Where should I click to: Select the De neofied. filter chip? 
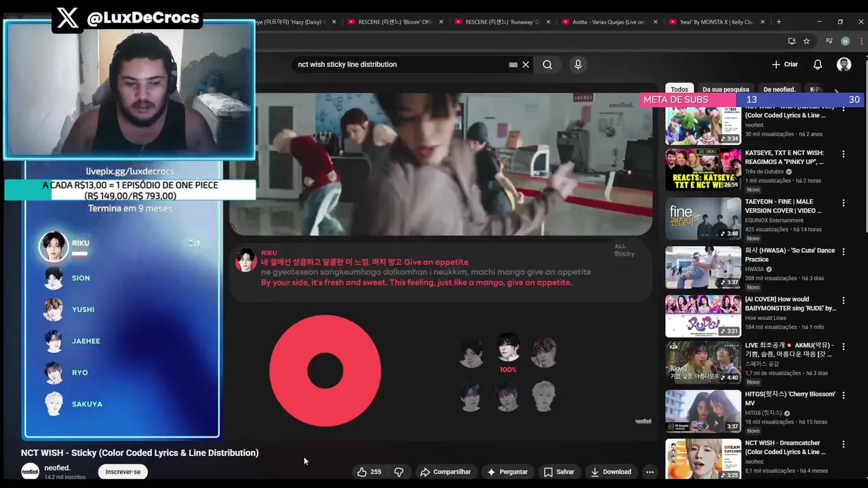779,89
